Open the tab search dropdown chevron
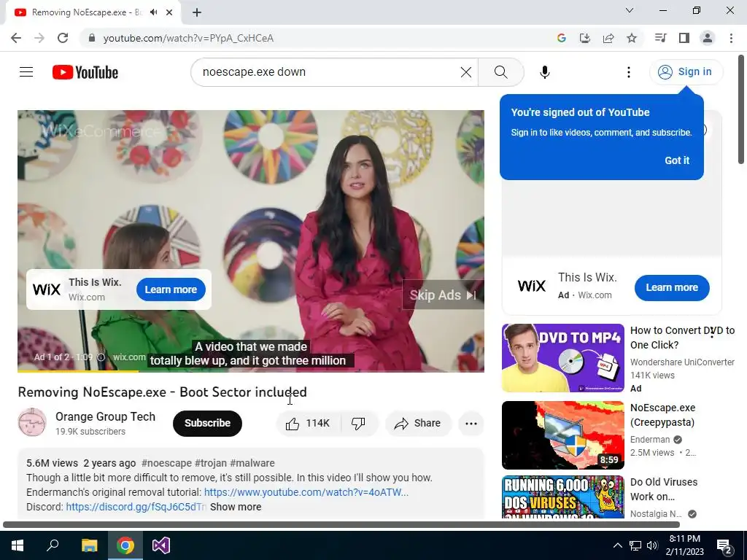The image size is (747, 560). 630,10
